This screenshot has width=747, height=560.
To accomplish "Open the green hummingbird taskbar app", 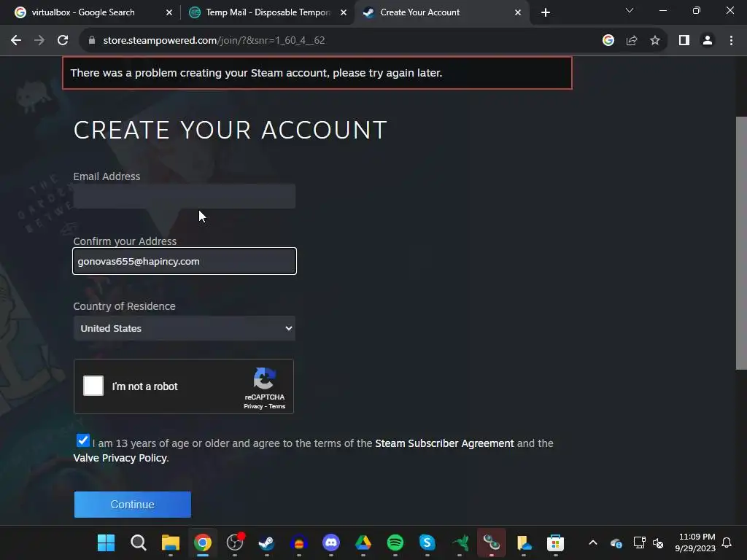I will [x=460, y=542].
